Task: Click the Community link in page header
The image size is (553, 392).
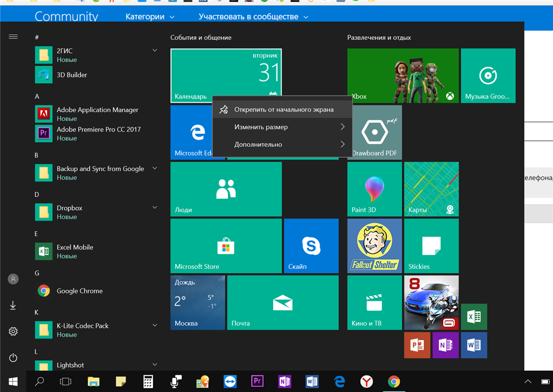Action: (x=66, y=16)
